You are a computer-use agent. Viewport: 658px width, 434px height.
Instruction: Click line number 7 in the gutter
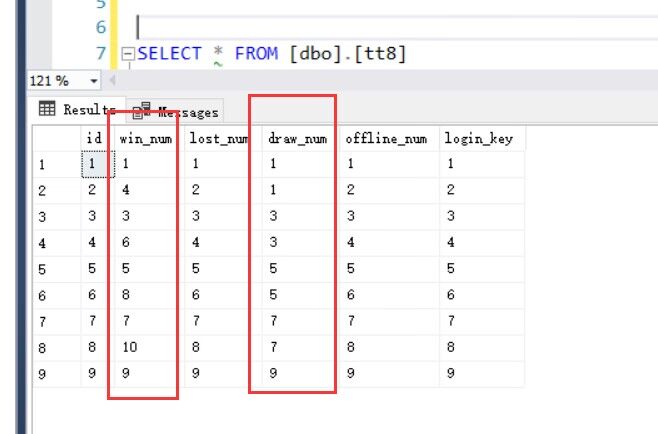click(101, 53)
